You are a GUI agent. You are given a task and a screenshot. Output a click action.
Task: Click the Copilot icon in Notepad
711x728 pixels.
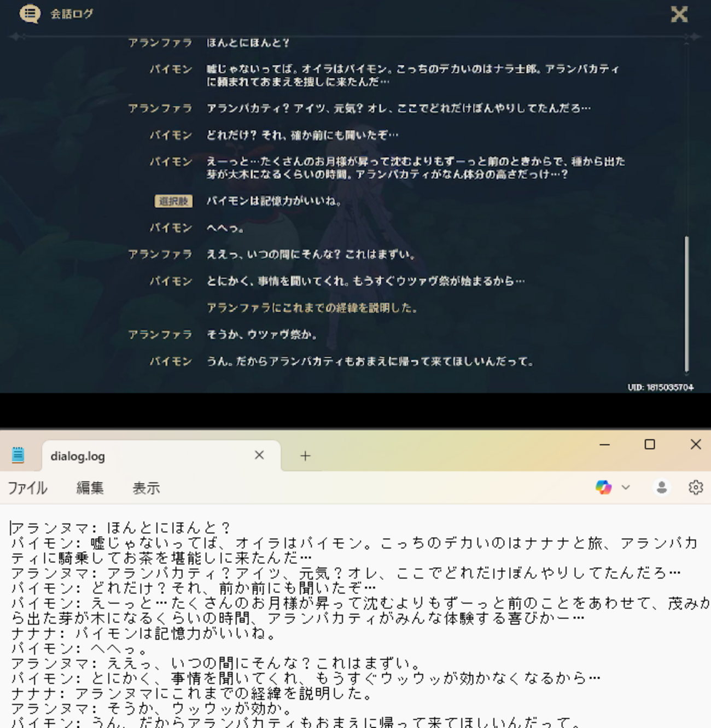(x=604, y=487)
